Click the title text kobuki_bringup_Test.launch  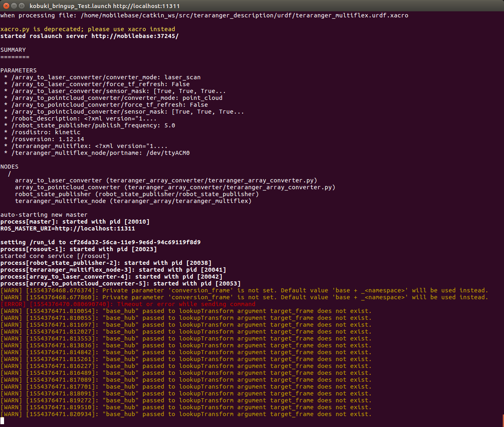pyautogui.click(x=70, y=6)
